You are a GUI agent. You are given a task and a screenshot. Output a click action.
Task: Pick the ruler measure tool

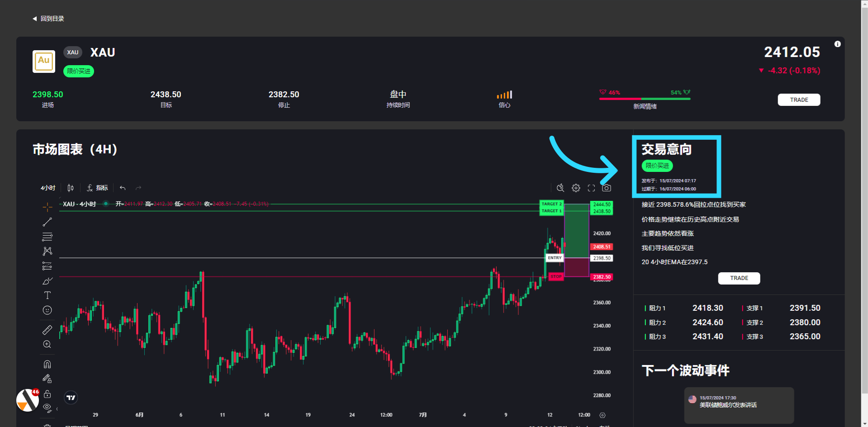click(47, 330)
